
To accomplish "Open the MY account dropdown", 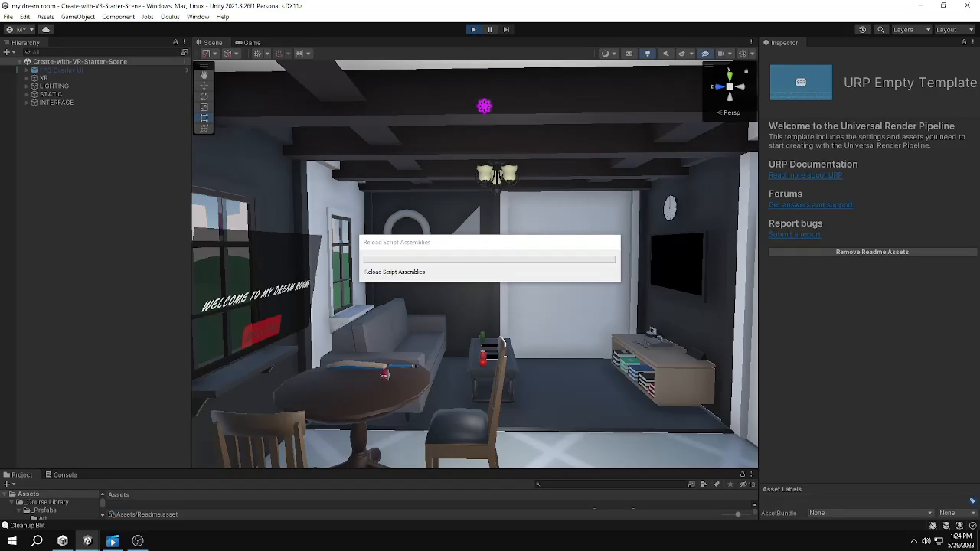I will coord(19,30).
